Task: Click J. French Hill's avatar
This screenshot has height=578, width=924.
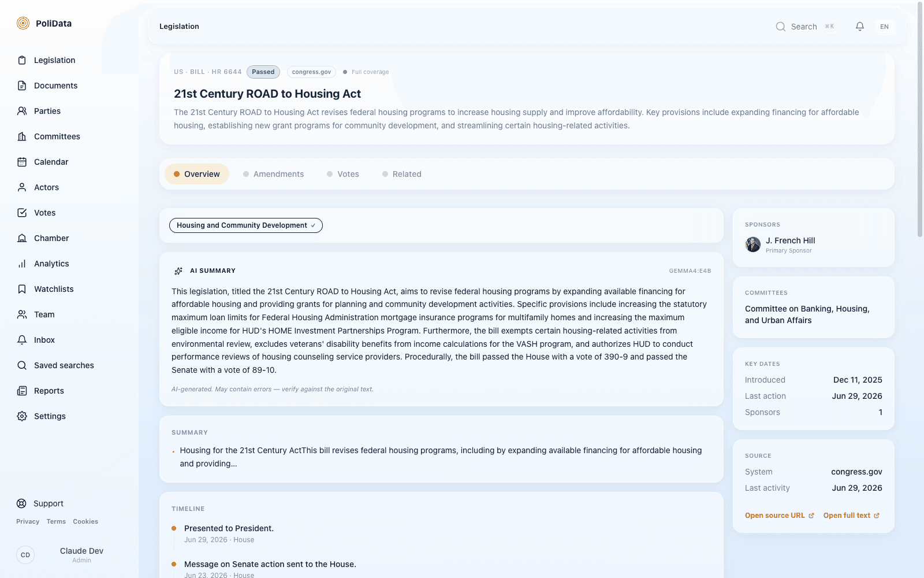Action: pos(753,244)
